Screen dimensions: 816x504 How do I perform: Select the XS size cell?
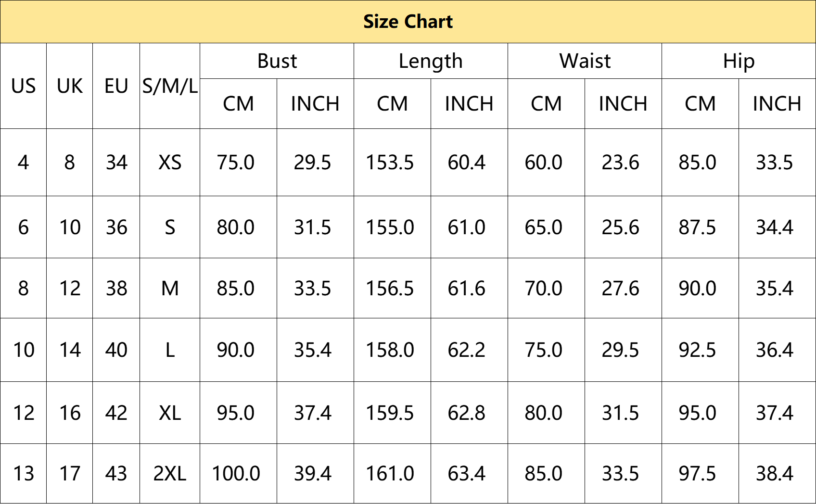pyautogui.click(x=170, y=163)
